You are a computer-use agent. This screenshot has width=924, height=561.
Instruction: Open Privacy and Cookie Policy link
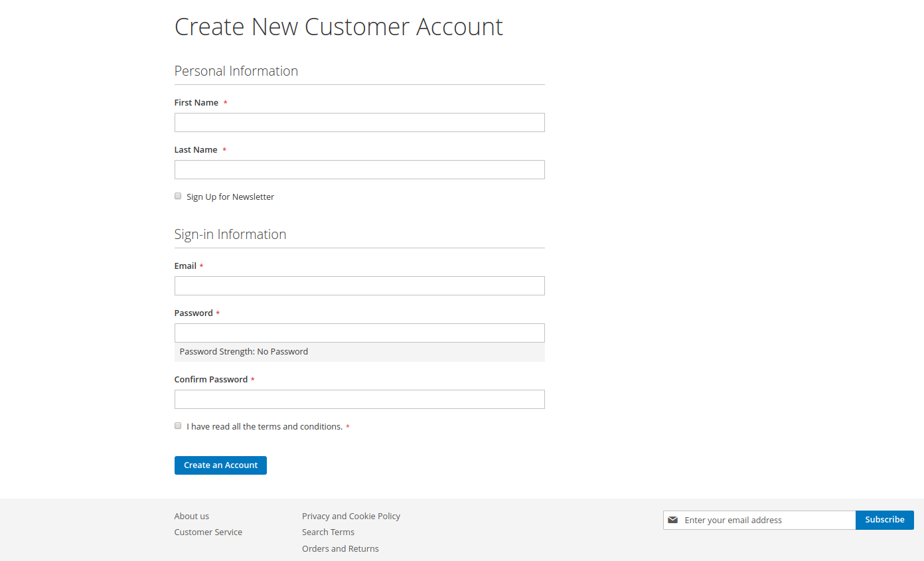351,516
